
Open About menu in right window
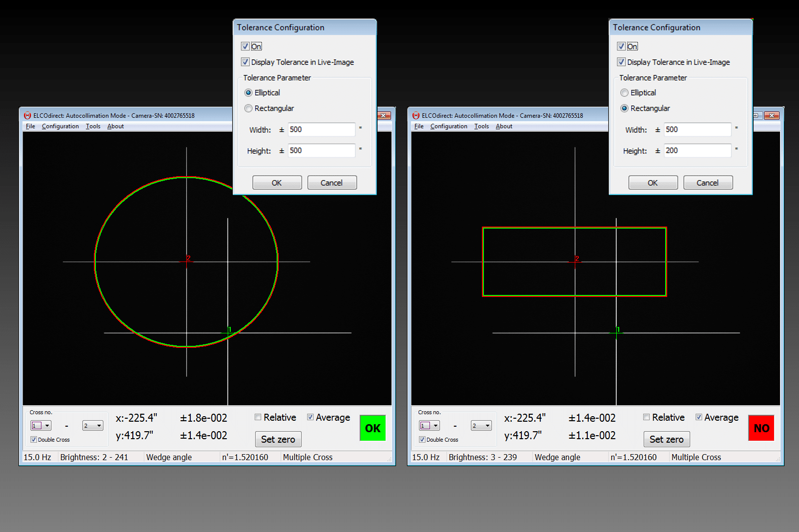[x=504, y=126]
